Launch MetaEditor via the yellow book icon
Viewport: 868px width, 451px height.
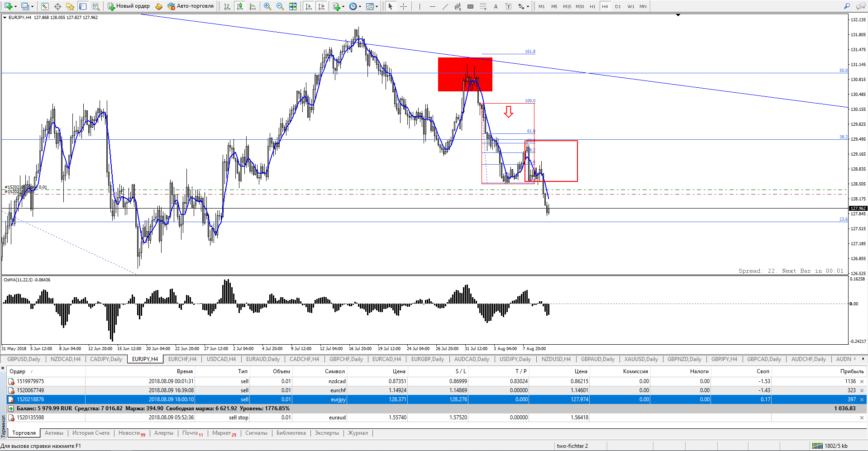point(159,6)
